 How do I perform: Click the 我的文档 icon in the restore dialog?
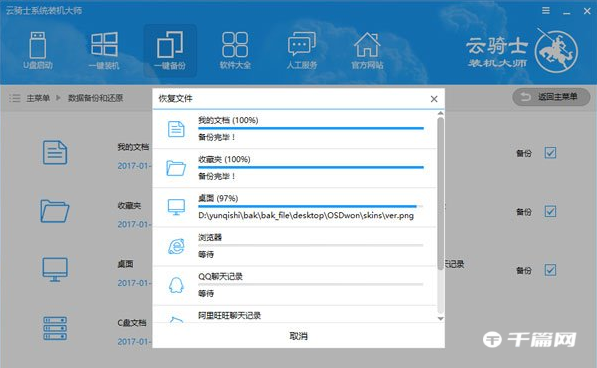pos(176,129)
